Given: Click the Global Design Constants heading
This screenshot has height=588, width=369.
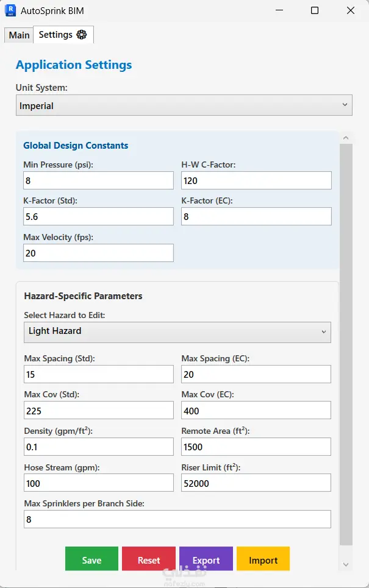Looking at the screenshot, I should (x=76, y=146).
